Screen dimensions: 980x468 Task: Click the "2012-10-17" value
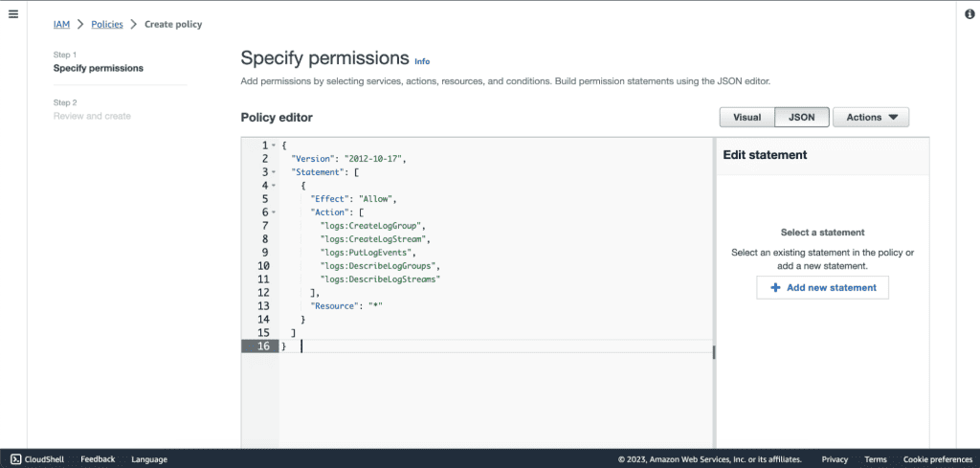click(x=373, y=159)
